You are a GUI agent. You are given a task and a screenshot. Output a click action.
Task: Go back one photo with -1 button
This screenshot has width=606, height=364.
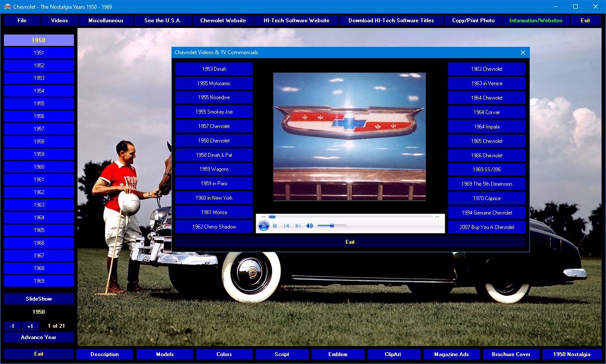pos(12,326)
